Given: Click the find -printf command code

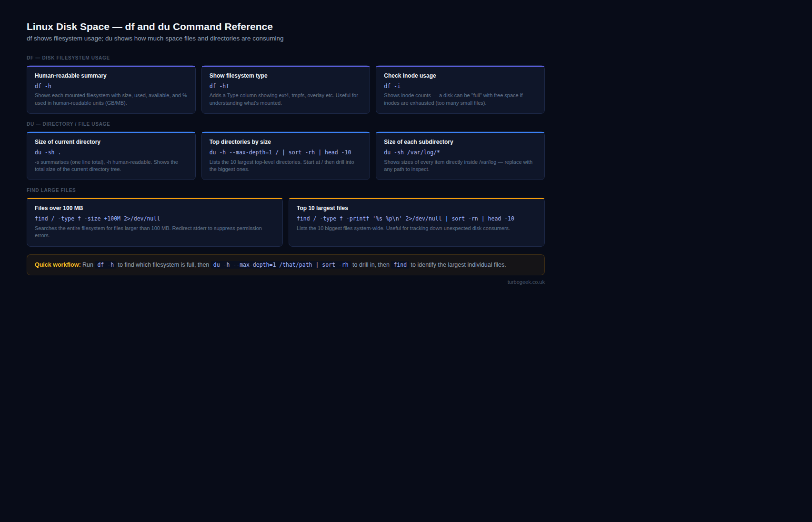Looking at the screenshot, I should pos(405,219).
